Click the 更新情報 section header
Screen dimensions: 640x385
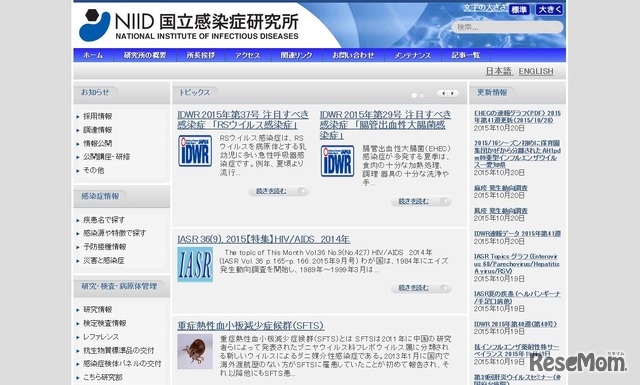click(492, 93)
